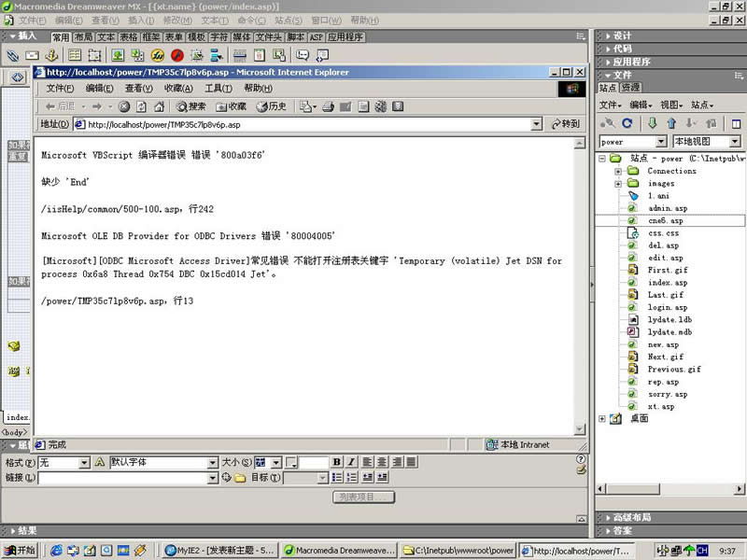Click the Email Link envelope icon
This screenshot has height=560, width=747.
pyautogui.click(x=32, y=56)
